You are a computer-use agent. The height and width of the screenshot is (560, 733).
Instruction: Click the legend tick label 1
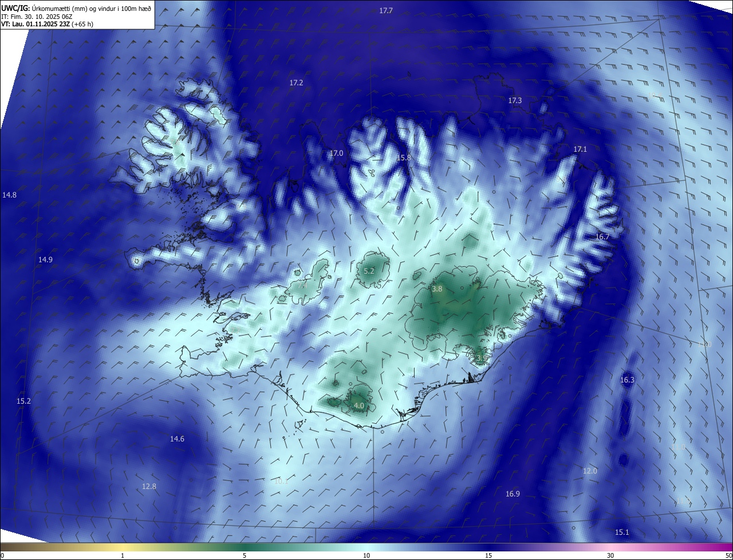coord(123,555)
